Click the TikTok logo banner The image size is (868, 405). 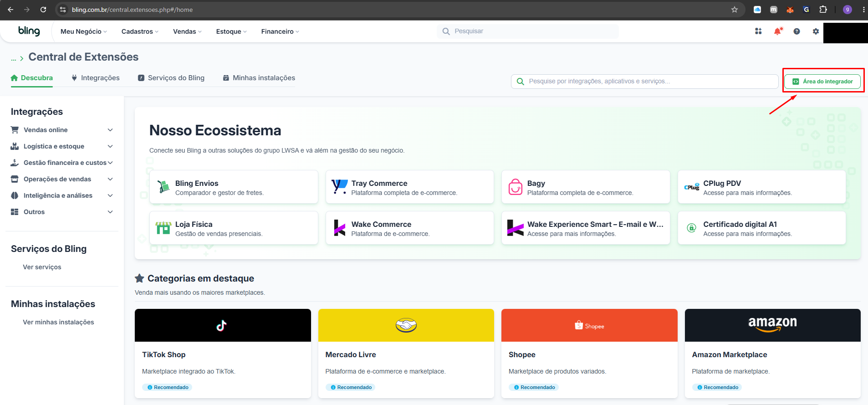[x=223, y=325]
